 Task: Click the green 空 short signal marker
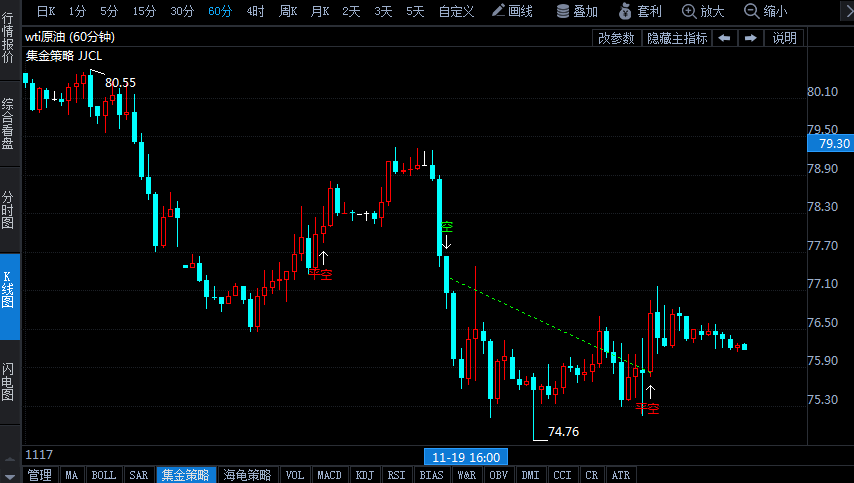(x=447, y=227)
